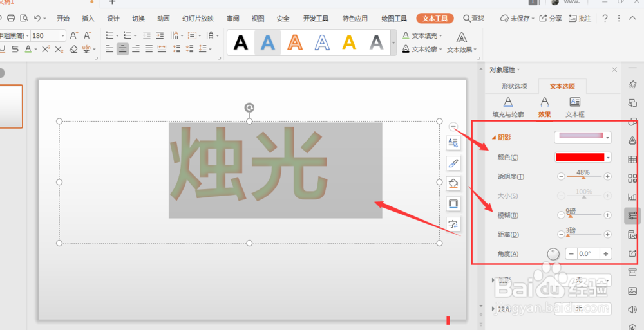Toggle superscript X² formatting
Image resolution: width=644 pixels, height=330 pixels.
click(x=46, y=50)
